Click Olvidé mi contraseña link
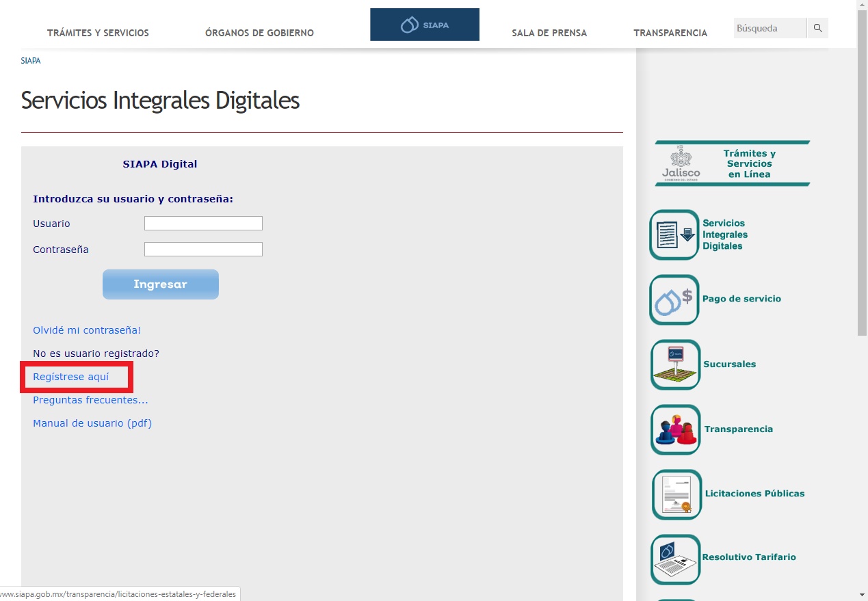The width and height of the screenshot is (868, 601). point(87,330)
